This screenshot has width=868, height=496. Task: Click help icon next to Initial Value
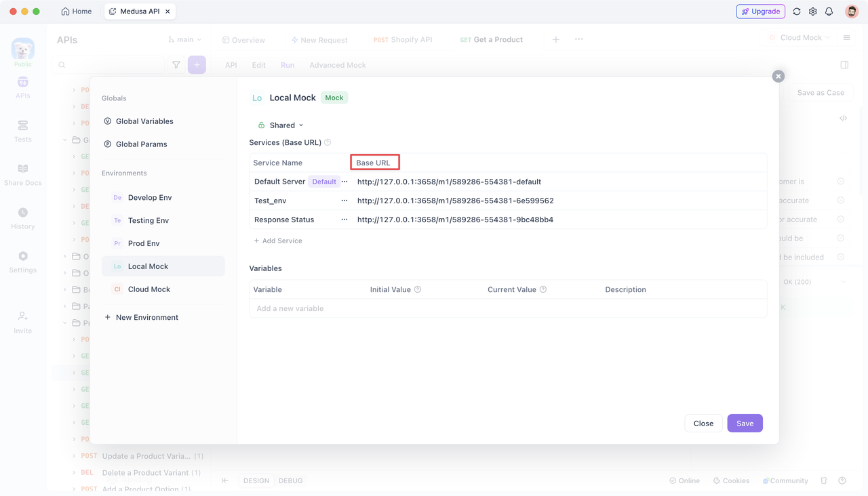coord(418,289)
